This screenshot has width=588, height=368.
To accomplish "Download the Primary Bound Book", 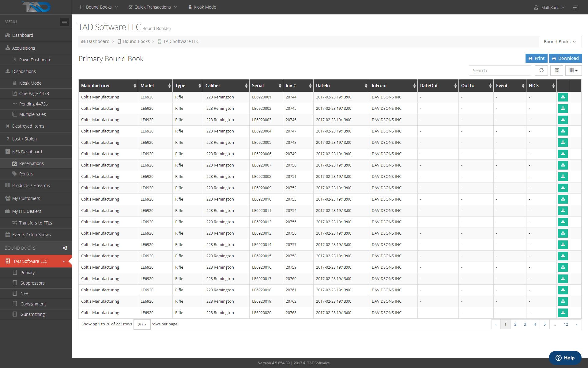I will click(x=565, y=58).
